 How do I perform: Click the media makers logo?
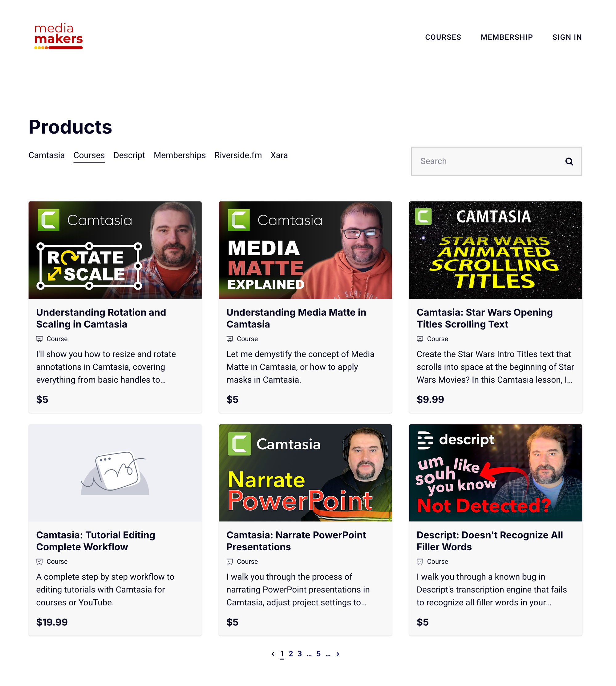tap(59, 36)
